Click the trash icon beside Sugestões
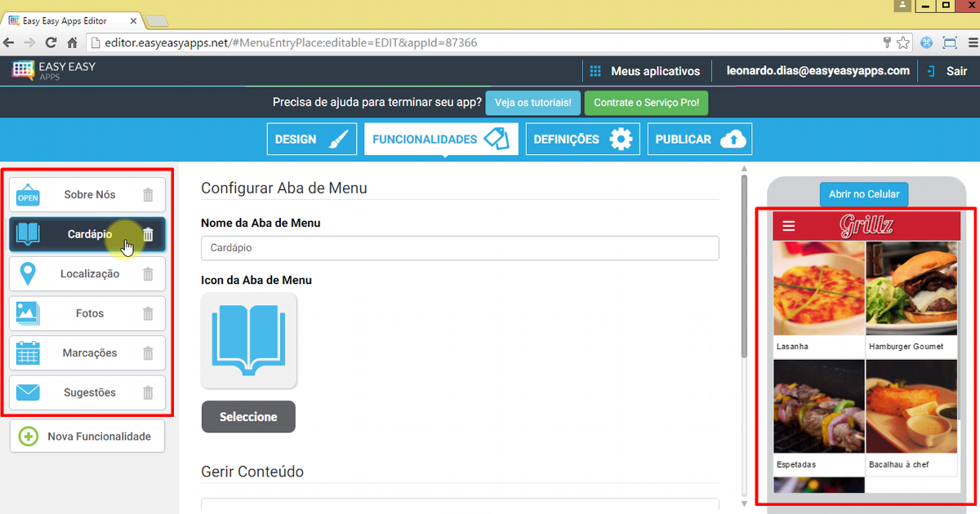This screenshot has width=980, height=514. pyautogui.click(x=148, y=393)
